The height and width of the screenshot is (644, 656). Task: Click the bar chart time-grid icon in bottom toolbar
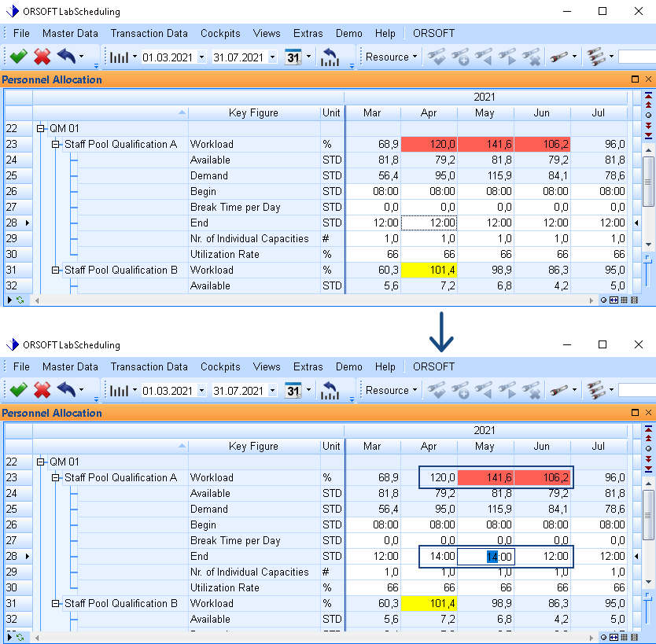click(x=118, y=391)
